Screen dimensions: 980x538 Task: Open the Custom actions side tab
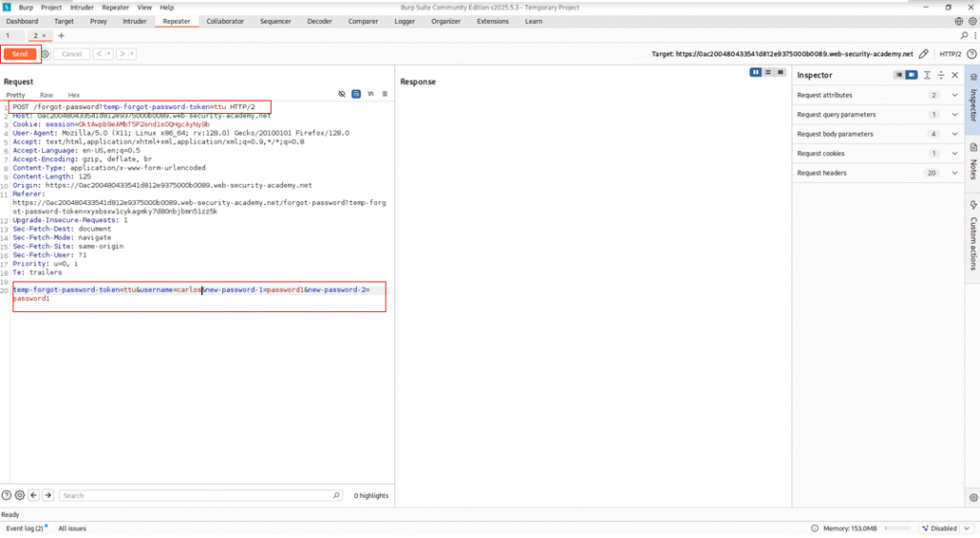coord(972,235)
